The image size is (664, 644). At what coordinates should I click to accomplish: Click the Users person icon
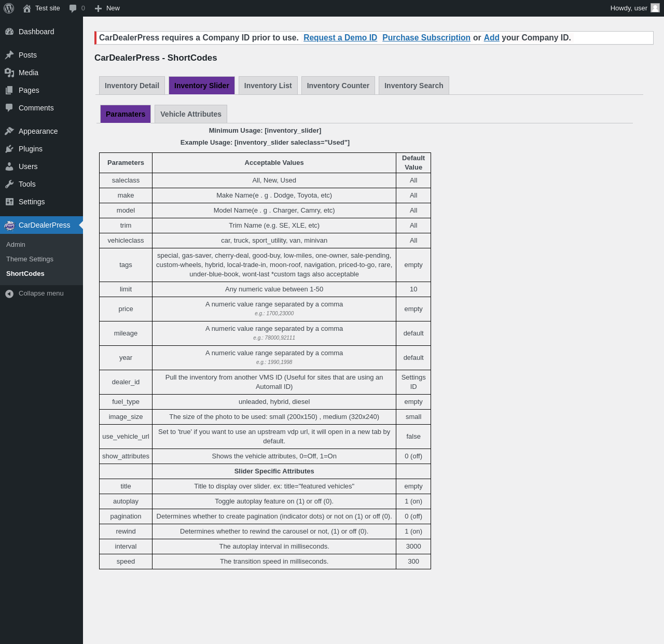pyautogui.click(x=9, y=166)
